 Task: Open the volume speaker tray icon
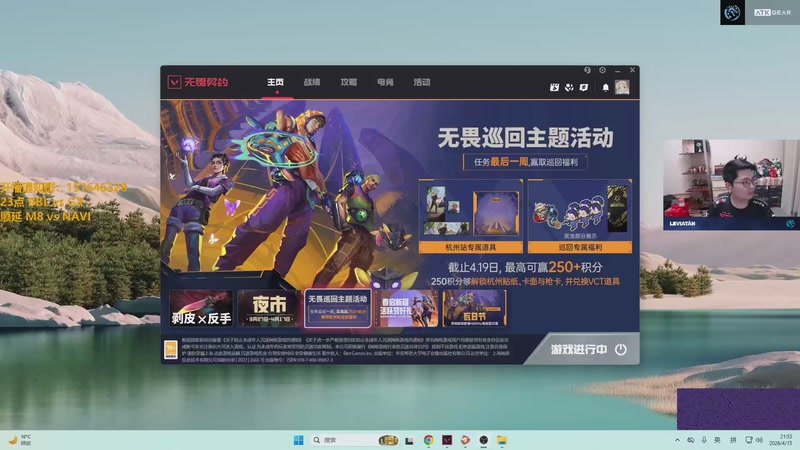(x=759, y=440)
